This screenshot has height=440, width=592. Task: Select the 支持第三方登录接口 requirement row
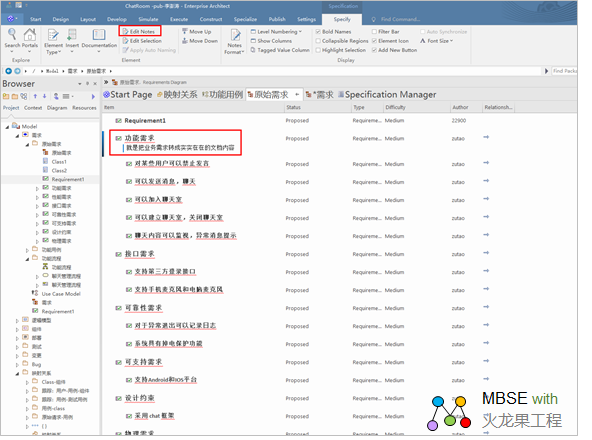(x=165, y=272)
